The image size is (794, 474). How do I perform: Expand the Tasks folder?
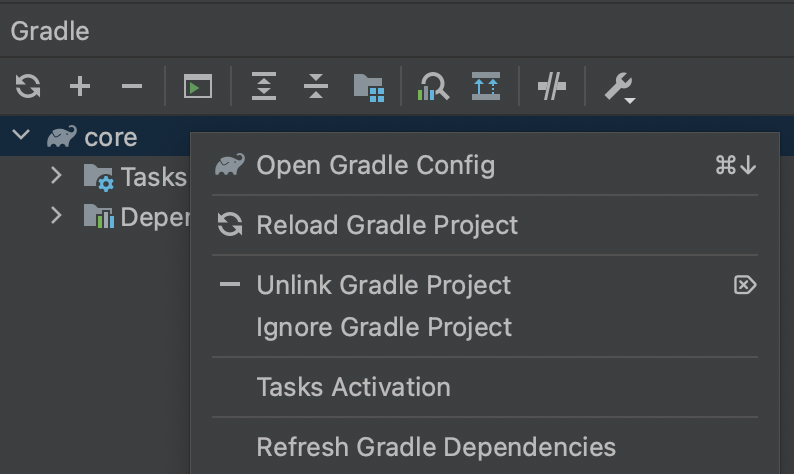point(56,175)
